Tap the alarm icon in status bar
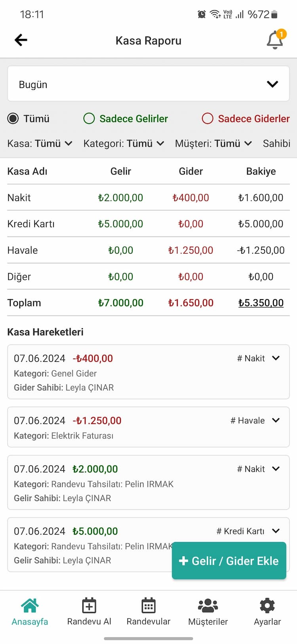The height and width of the screenshot is (644, 297). 202,15
